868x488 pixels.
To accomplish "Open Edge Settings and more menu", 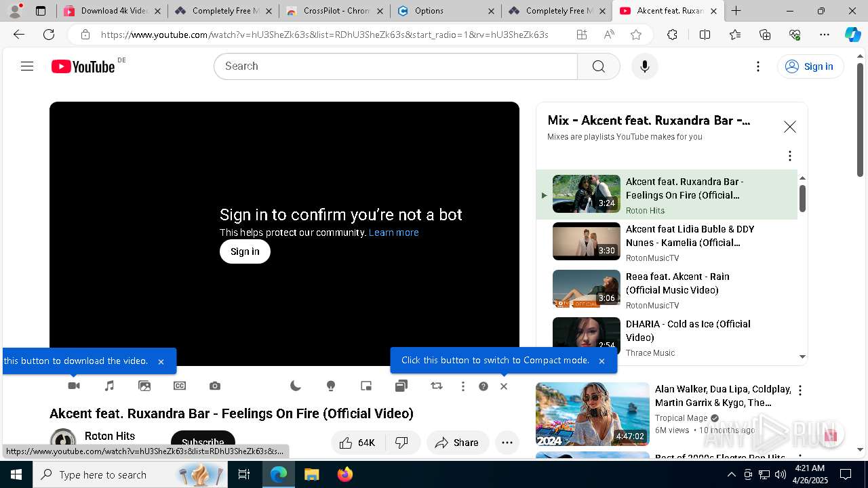I will tap(825, 35).
